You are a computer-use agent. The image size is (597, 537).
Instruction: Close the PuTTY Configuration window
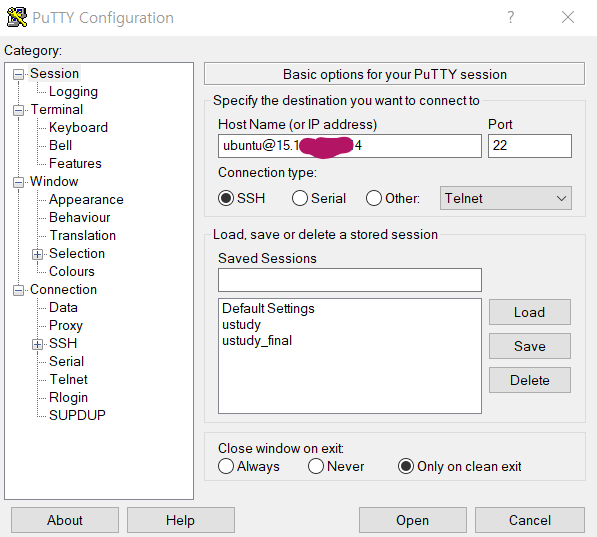[568, 17]
